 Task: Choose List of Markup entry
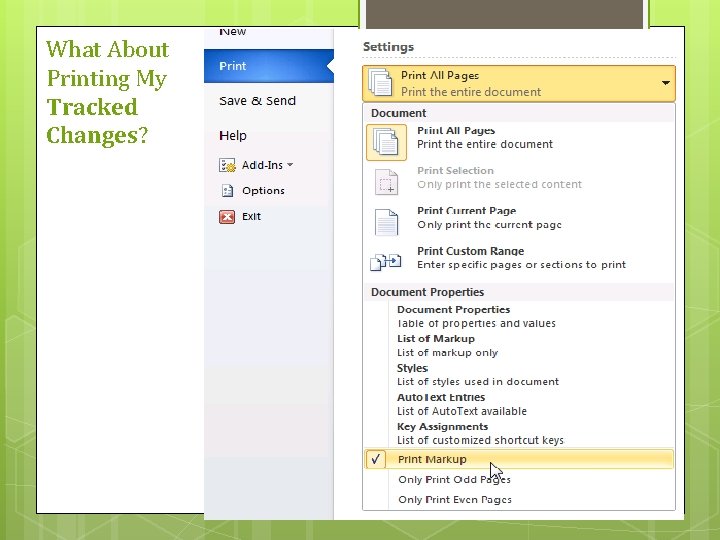[x=447, y=345]
